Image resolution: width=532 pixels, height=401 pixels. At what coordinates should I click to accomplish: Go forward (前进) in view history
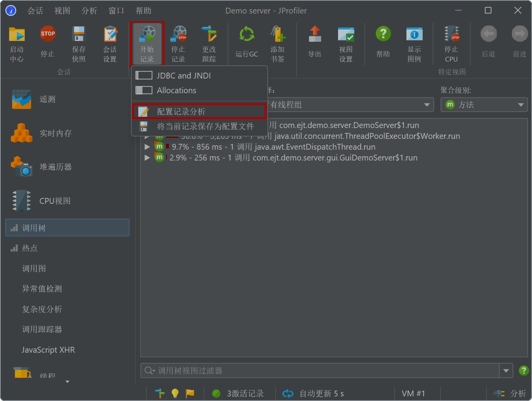point(520,43)
